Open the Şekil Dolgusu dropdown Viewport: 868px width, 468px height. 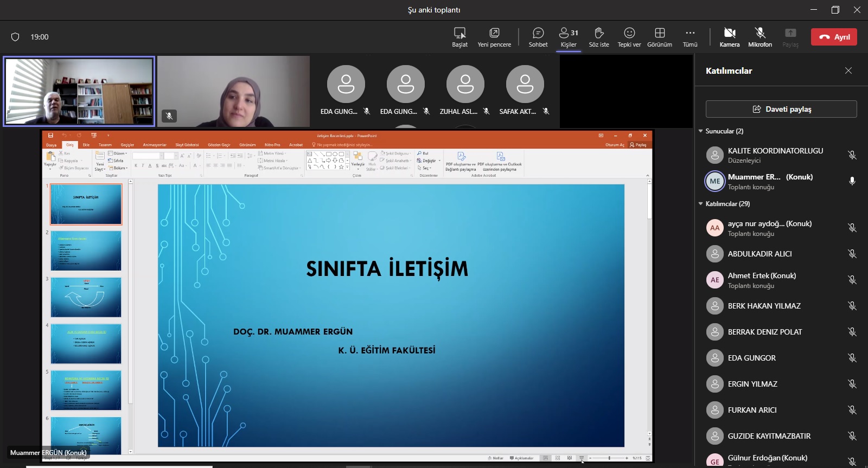pos(396,153)
